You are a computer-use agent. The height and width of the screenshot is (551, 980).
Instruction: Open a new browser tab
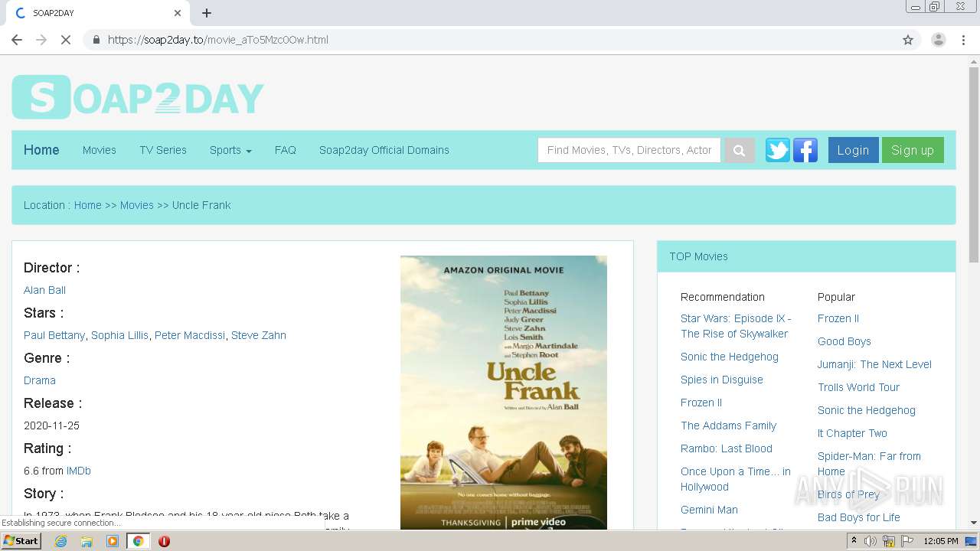tap(207, 13)
